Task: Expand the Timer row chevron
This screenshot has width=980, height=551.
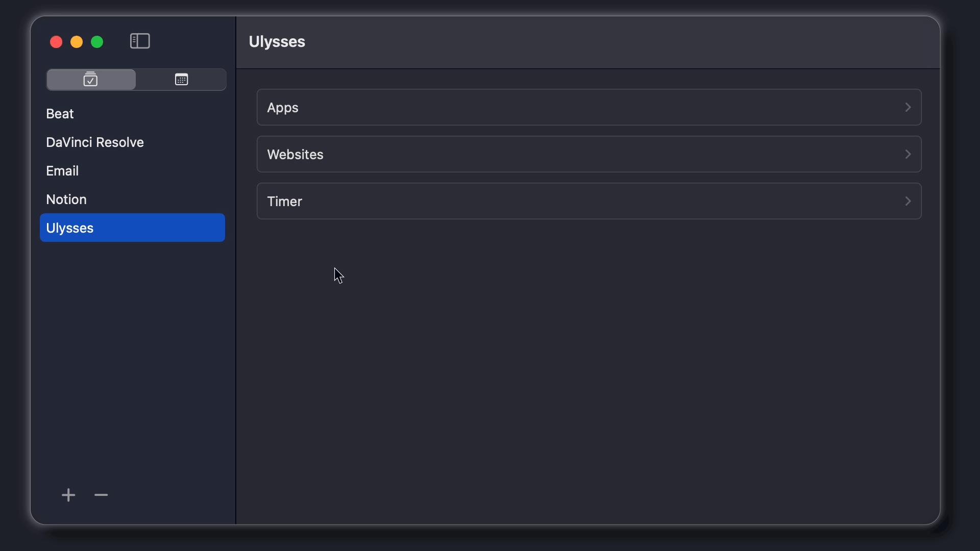Action: 908,201
